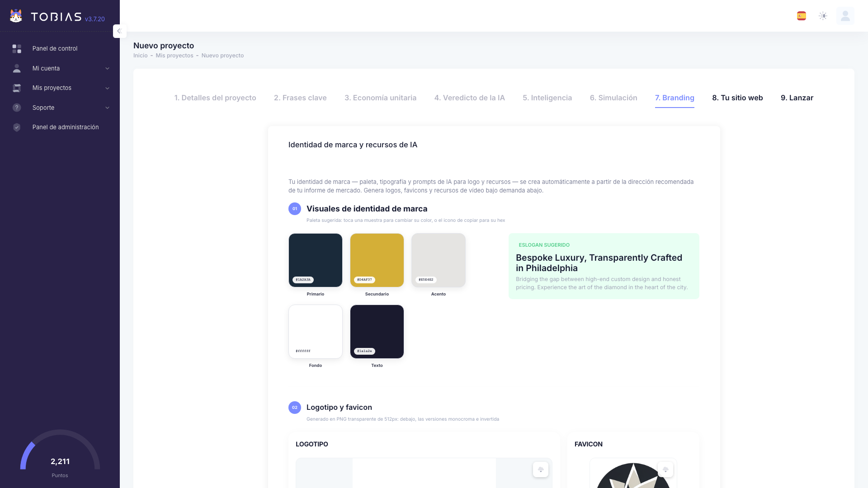Collapse the sidebar with the double-arrow button
This screenshot has height=488, width=868.
(119, 31)
